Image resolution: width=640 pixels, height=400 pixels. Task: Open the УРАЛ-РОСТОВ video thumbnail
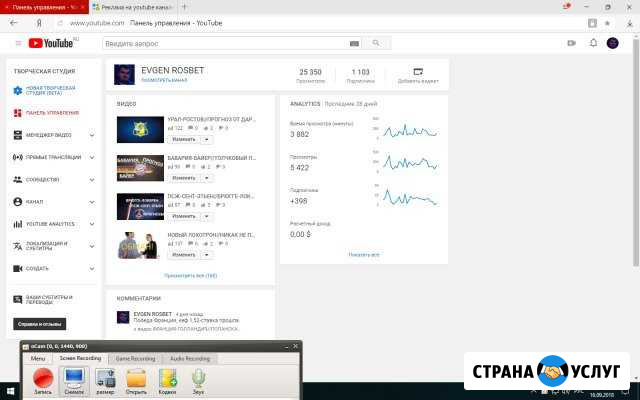(140, 129)
